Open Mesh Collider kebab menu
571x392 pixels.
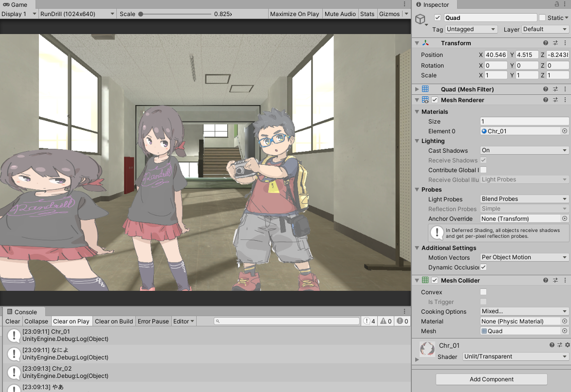click(565, 280)
